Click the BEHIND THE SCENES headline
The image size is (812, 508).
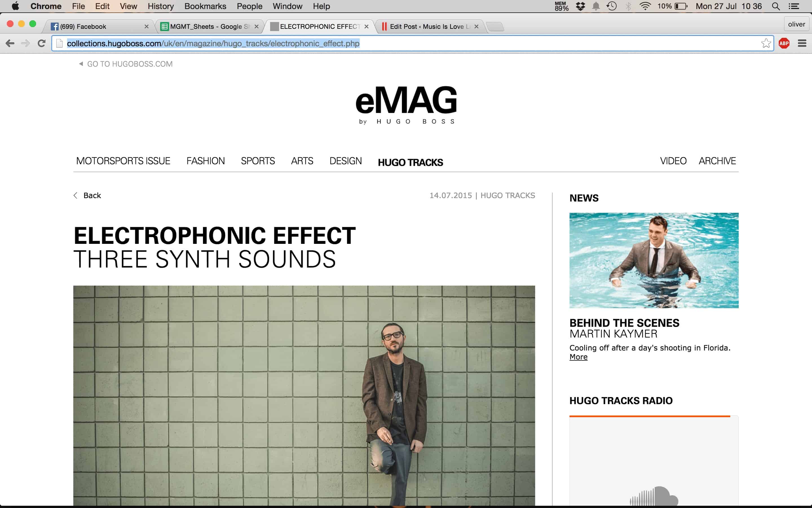pos(624,323)
